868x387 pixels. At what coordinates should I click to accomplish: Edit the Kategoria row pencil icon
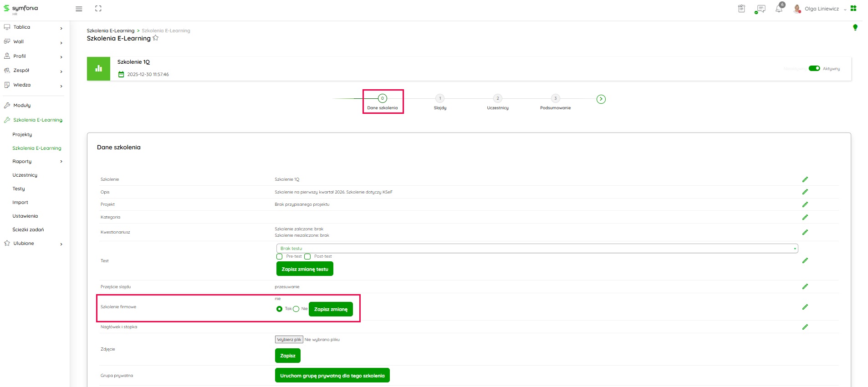click(x=805, y=217)
